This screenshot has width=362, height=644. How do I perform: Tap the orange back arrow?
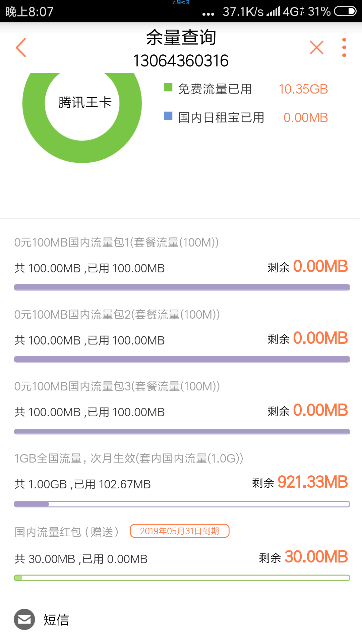point(21,47)
